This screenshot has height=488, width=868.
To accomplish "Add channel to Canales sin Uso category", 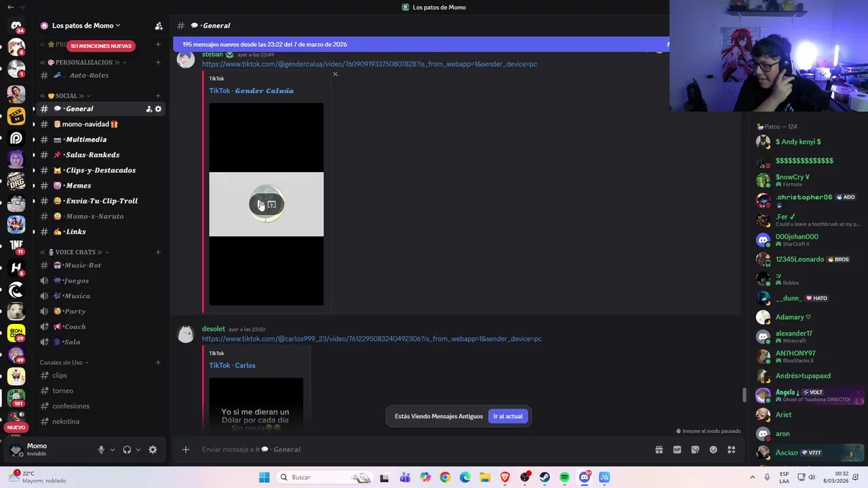I will (x=158, y=363).
